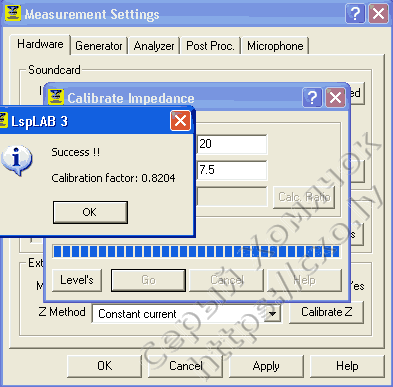Switch to the Generator tab

point(99,46)
